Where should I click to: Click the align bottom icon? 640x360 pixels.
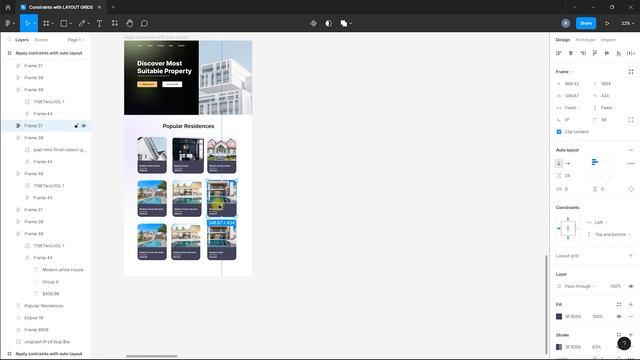click(x=619, y=53)
